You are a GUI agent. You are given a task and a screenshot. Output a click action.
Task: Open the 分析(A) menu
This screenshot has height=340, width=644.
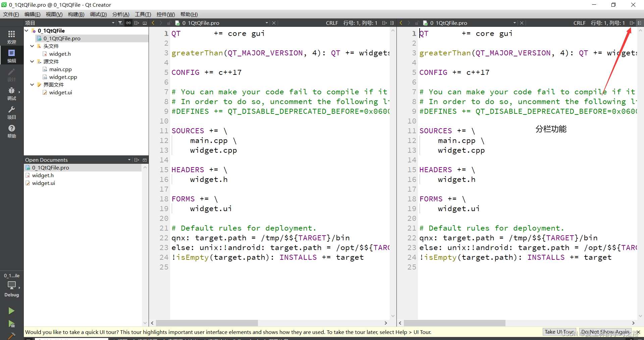pyautogui.click(x=121, y=14)
